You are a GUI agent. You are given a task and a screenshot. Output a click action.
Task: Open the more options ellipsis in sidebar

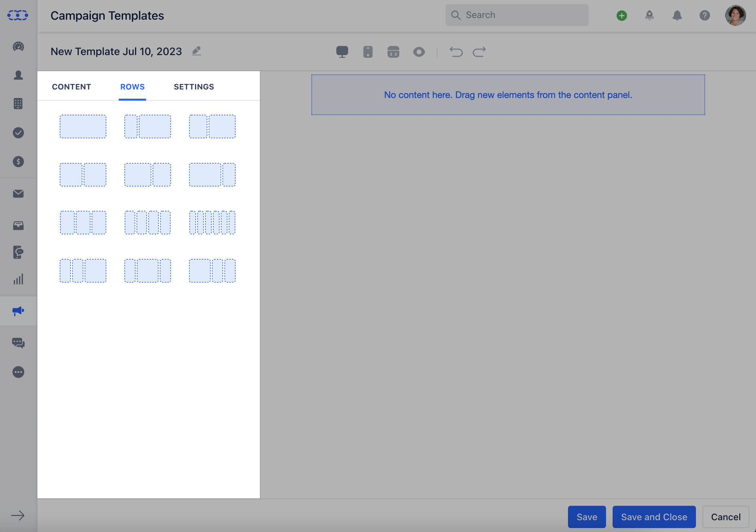pos(19,372)
